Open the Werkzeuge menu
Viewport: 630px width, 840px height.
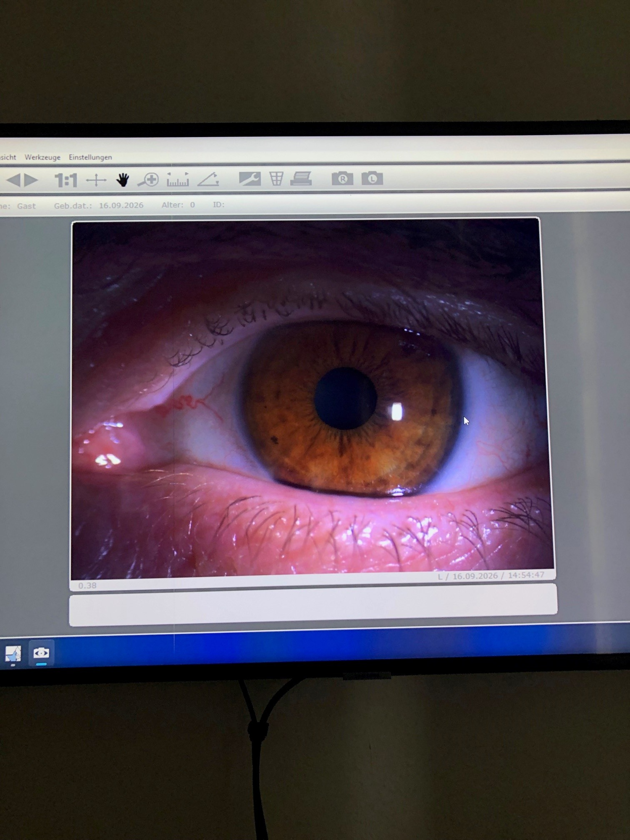(x=42, y=157)
